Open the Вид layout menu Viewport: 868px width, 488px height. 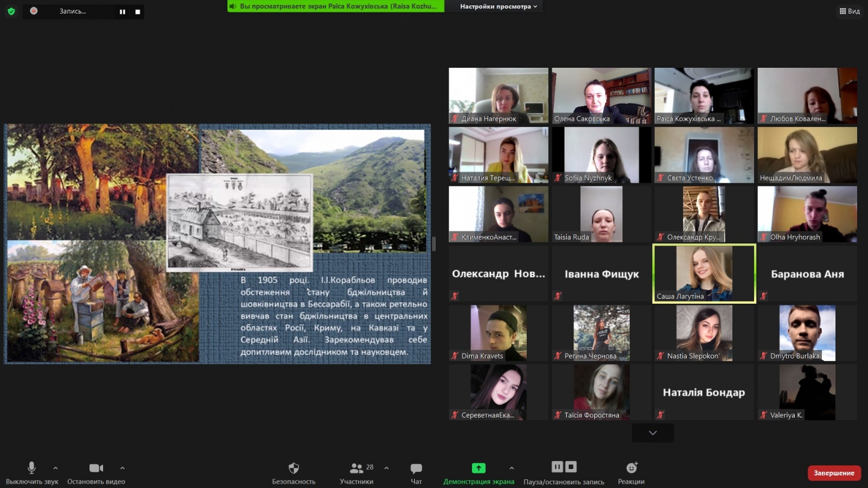point(850,11)
